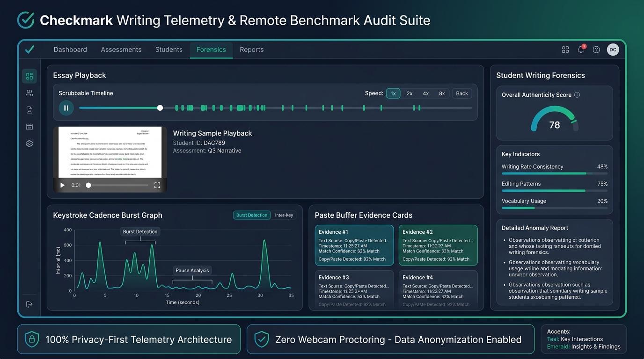Open the Evidence #4 card

438,290
